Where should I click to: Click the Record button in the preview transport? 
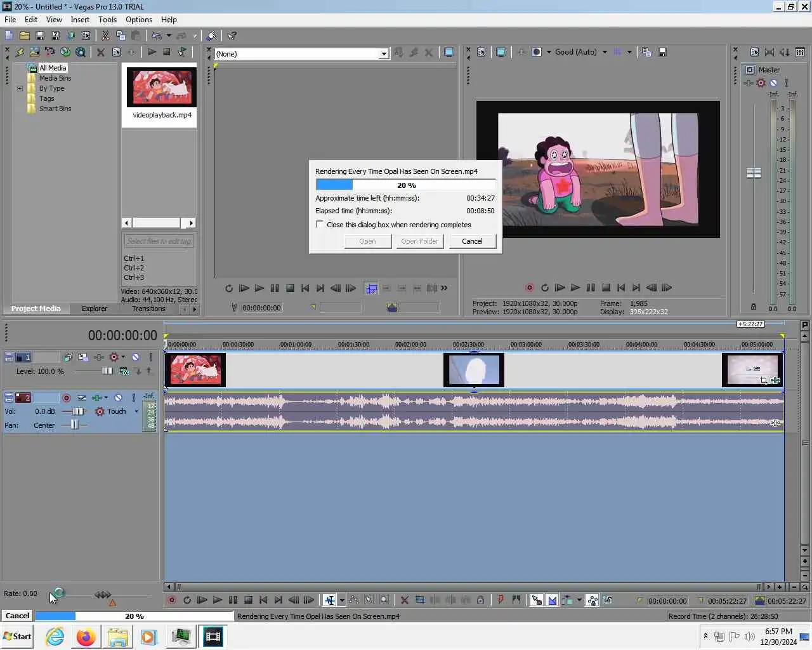[x=529, y=288]
